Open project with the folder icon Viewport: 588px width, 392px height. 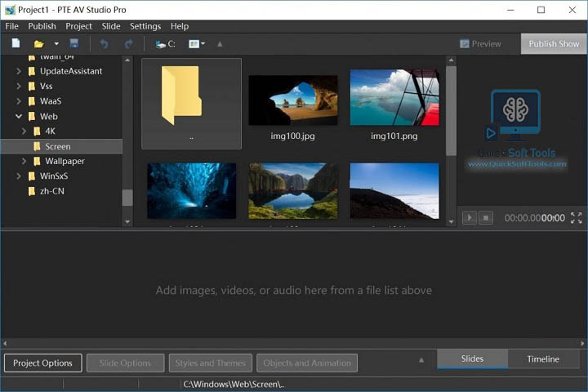[x=39, y=44]
